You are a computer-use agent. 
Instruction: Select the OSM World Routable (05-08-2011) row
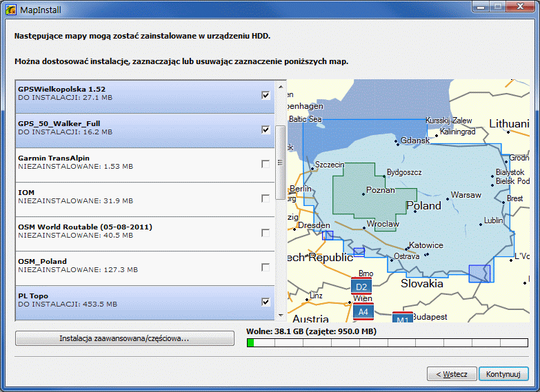145,234
